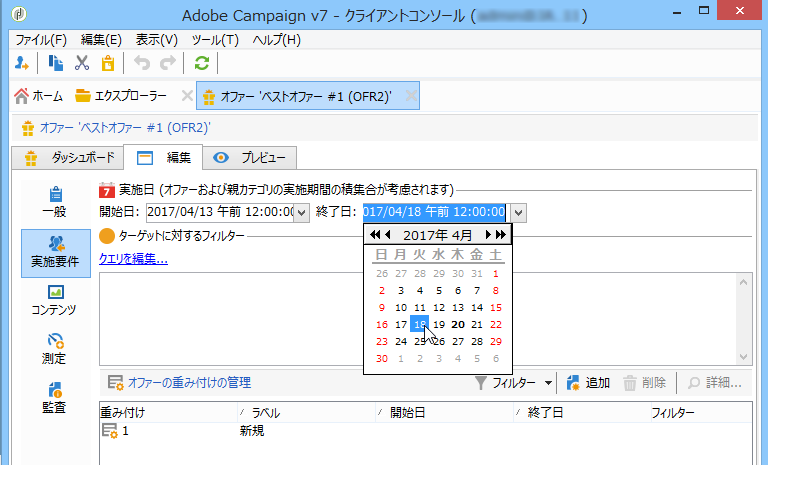The height and width of the screenshot is (486, 786).
Task: Expand the 終了日 date dropdown
Action: 519,213
